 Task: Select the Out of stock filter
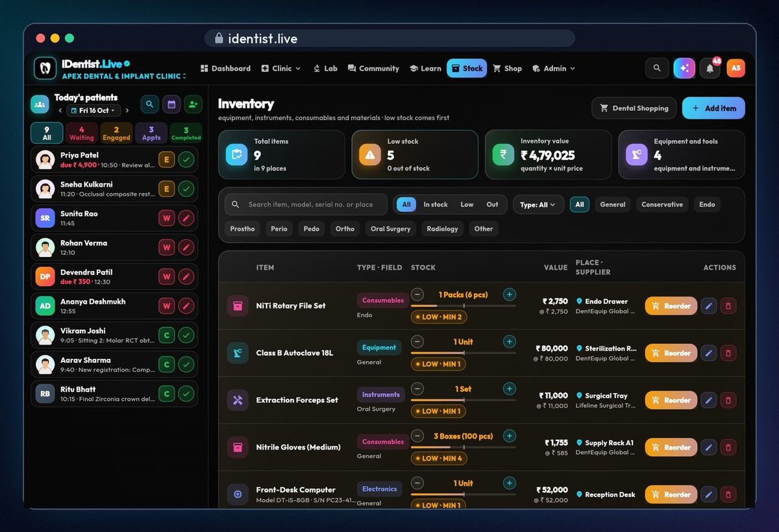(x=493, y=204)
